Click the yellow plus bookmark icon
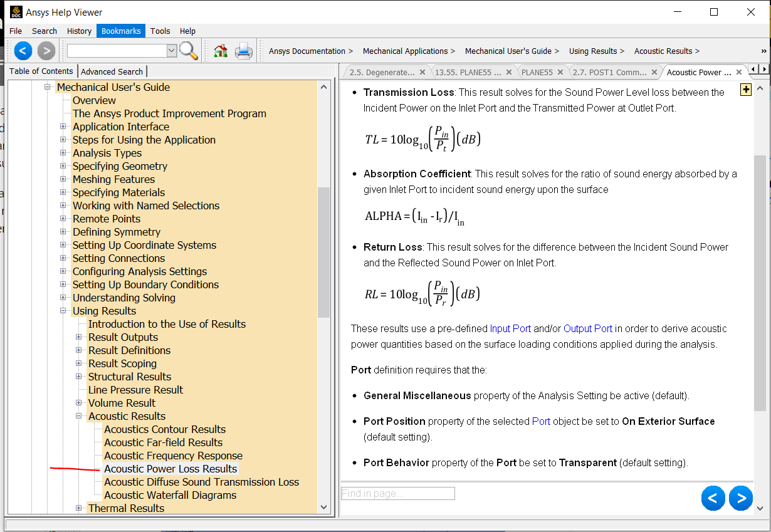The image size is (771, 532). [745, 90]
